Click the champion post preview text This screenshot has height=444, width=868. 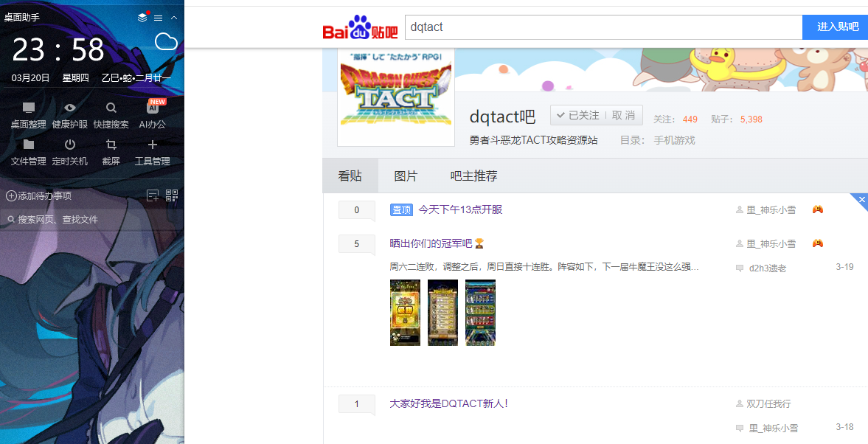(544, 268)
